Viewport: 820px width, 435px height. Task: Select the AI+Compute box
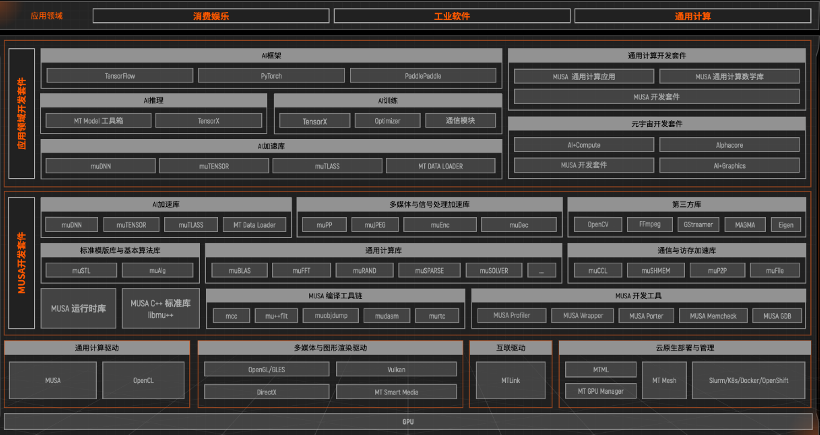(x=584, y=145)
